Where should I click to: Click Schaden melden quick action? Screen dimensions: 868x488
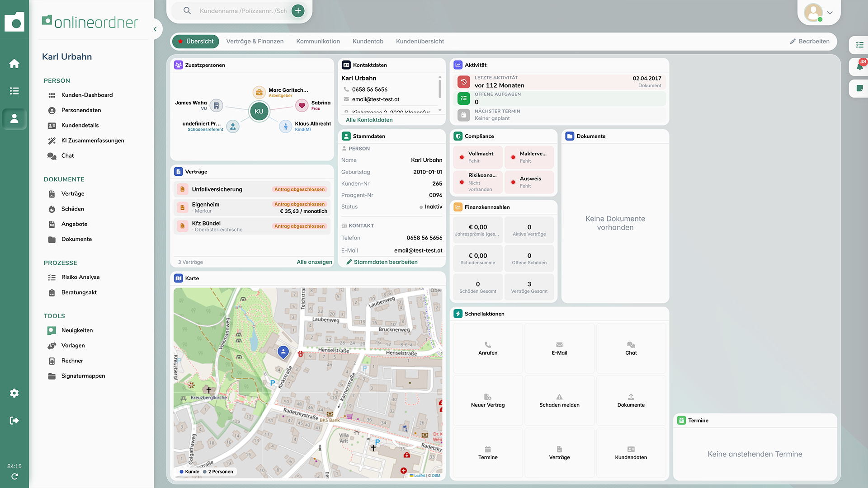tap(559, 400)
